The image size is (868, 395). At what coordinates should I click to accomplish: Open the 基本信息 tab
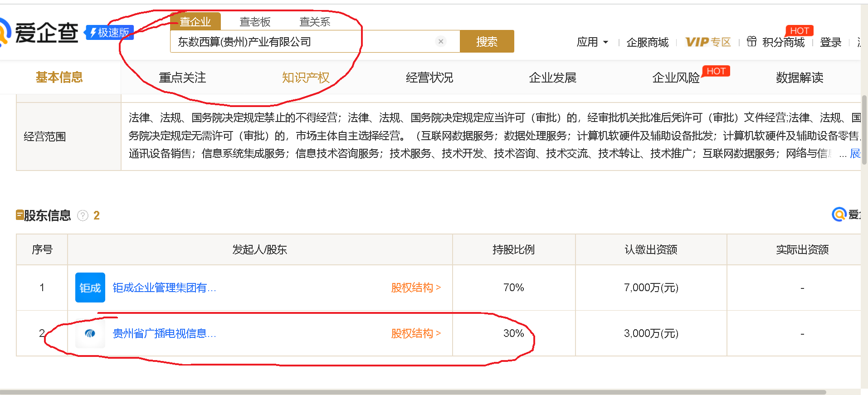[59, 78]
